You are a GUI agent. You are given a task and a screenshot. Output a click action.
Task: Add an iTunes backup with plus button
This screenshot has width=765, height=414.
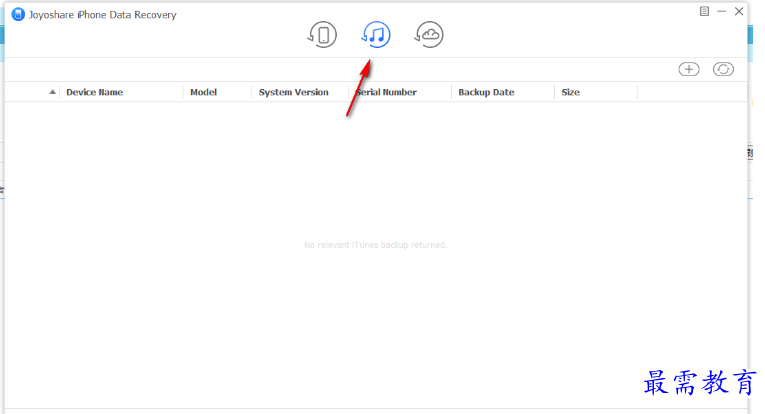689,69
